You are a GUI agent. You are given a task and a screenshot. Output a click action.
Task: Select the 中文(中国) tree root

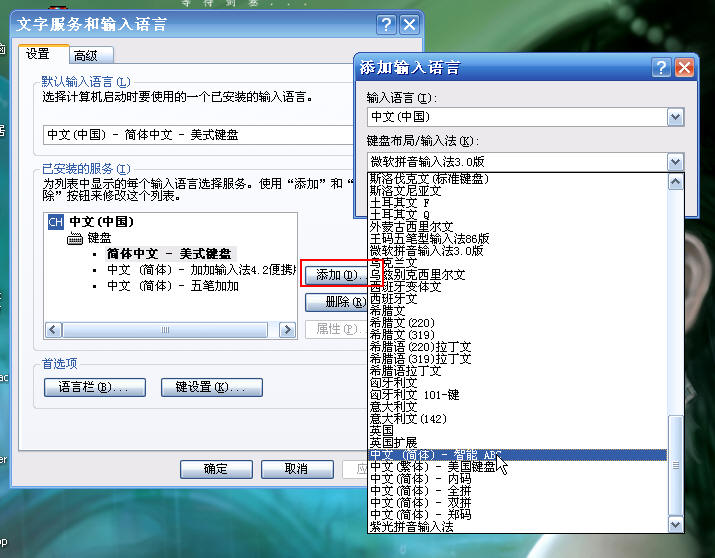click(101, 222)
